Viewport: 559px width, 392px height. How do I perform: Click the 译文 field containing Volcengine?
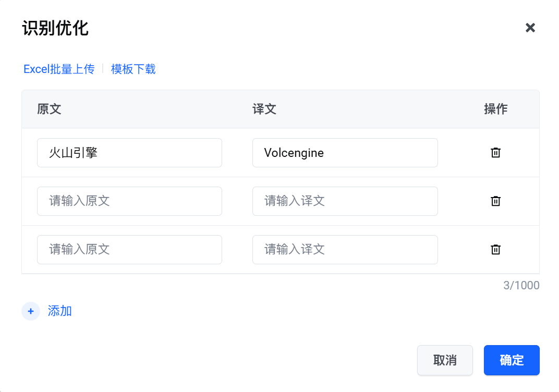tap(345, 153)
